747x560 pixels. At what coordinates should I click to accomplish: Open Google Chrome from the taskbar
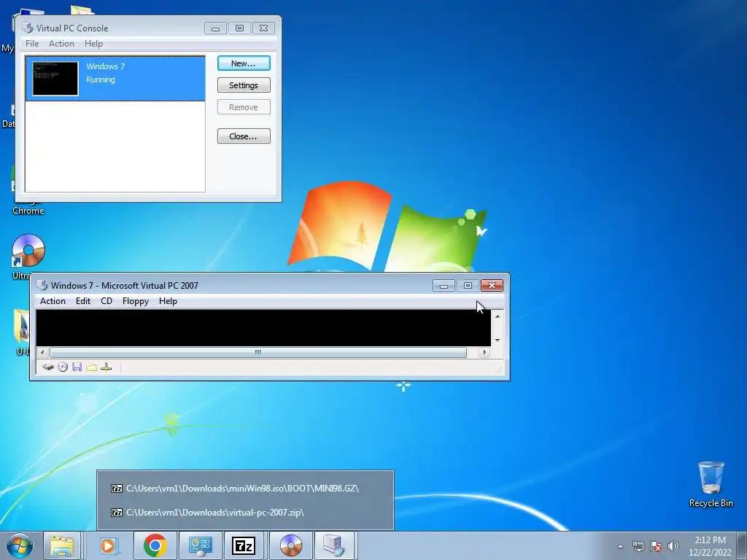(155, 545)
